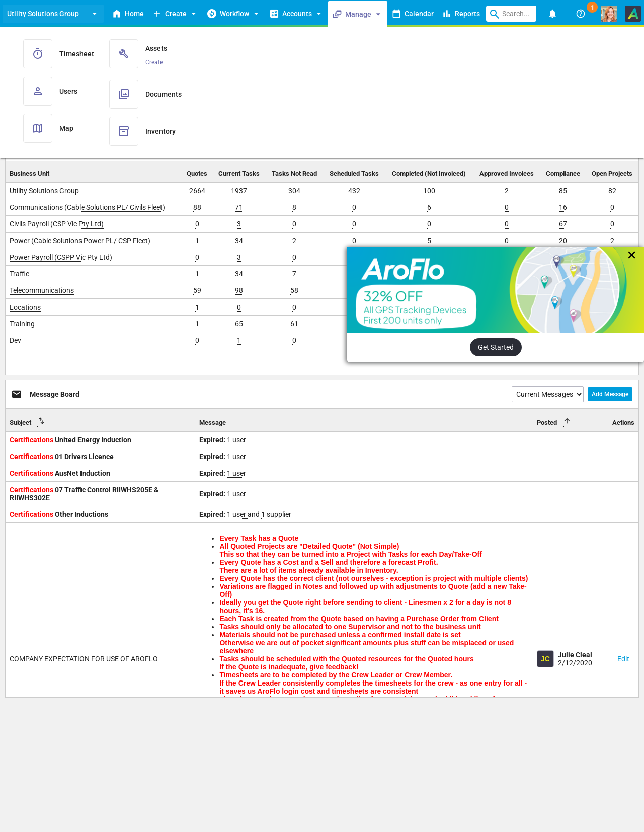The height and width of the screenshot is (832, 644).
Task: Open the Telecommunications business unit link
Action: tap(42, 290)
